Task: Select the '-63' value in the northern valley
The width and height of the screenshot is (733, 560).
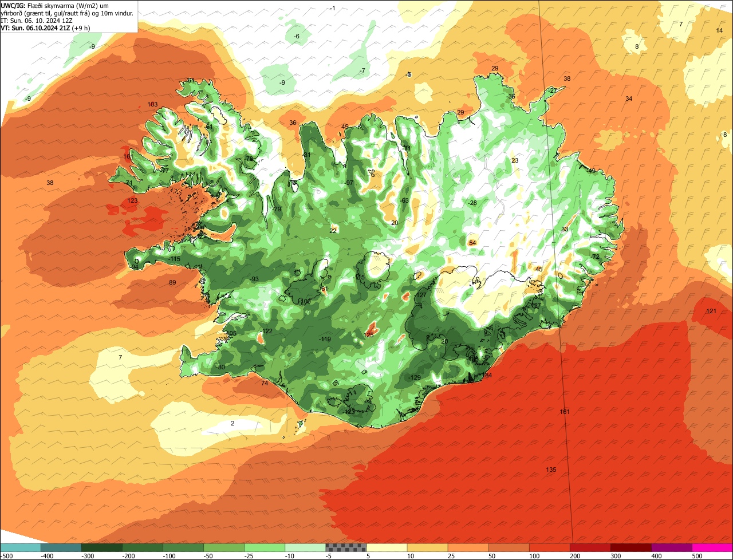Action: point(404,200)
